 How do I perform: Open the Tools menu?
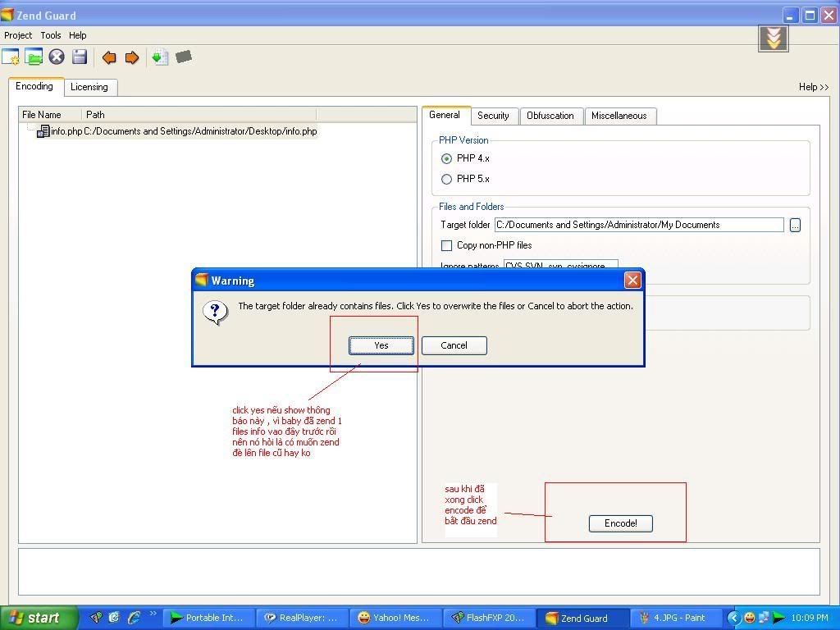click(51, 35)
